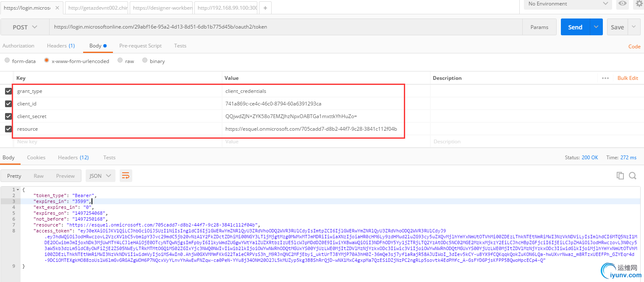The height and width of the screenshot is (282, 644).
Task: Click the Send button
Action: [x=575, y=27]
